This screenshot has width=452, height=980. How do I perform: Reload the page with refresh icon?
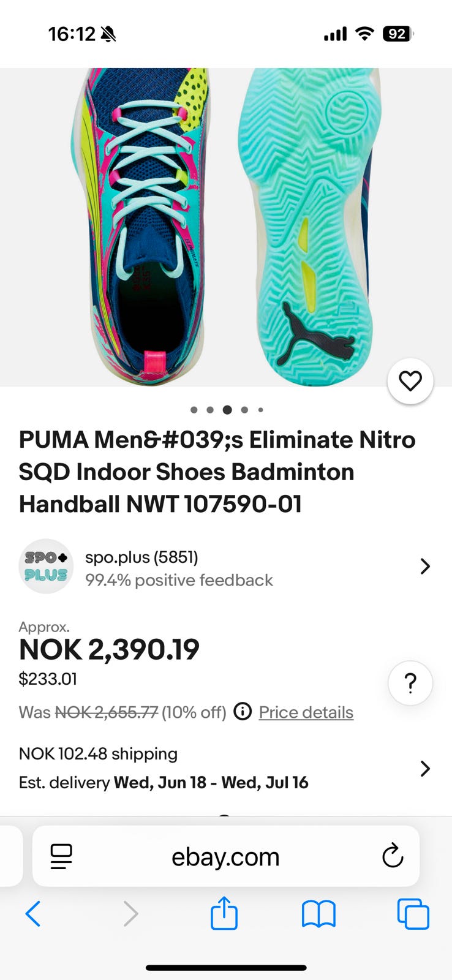point(393,856)
